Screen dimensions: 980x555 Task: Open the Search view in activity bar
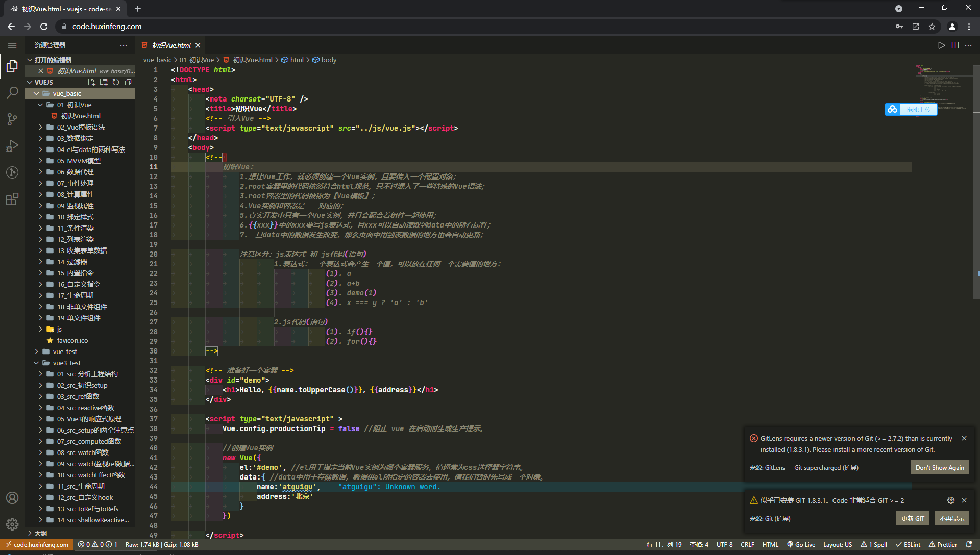12,93
